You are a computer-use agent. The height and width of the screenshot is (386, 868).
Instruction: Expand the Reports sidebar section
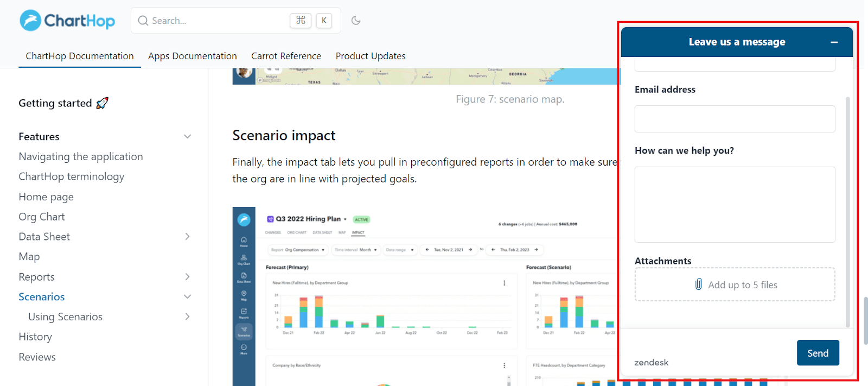click(x=187, y=277)
